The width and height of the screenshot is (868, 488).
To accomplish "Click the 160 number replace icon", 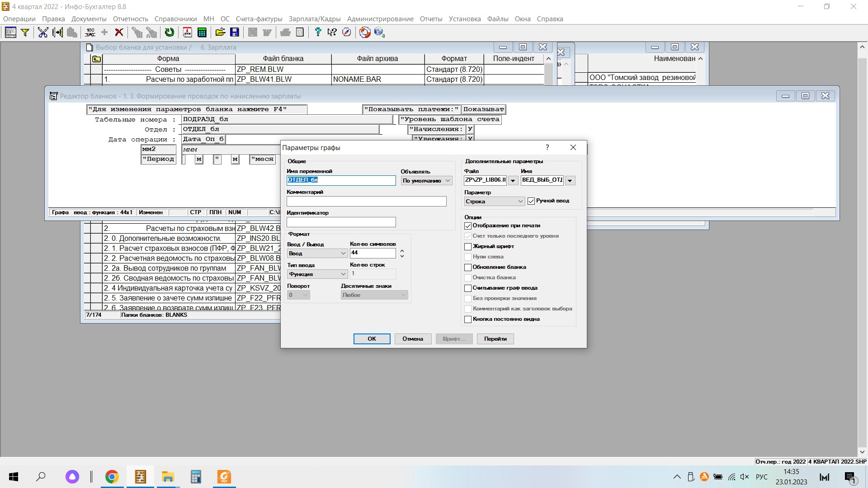I will click(x=90, y=32).
